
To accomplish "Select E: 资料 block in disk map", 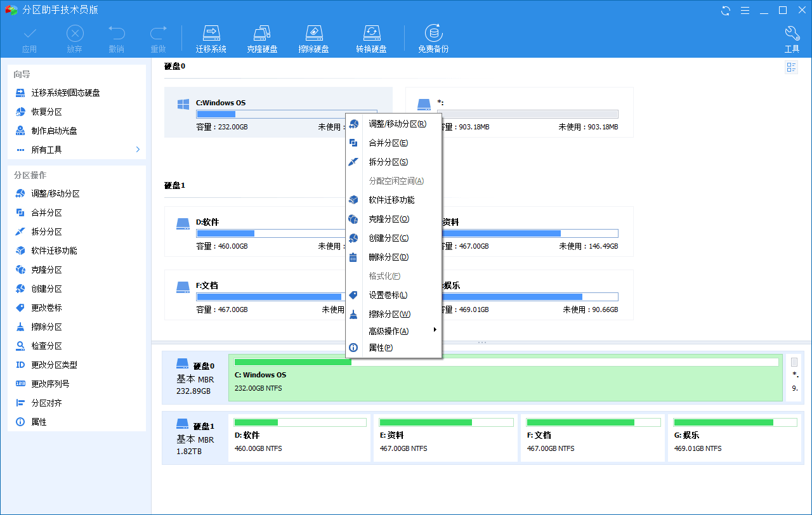I will coord(445,438).
